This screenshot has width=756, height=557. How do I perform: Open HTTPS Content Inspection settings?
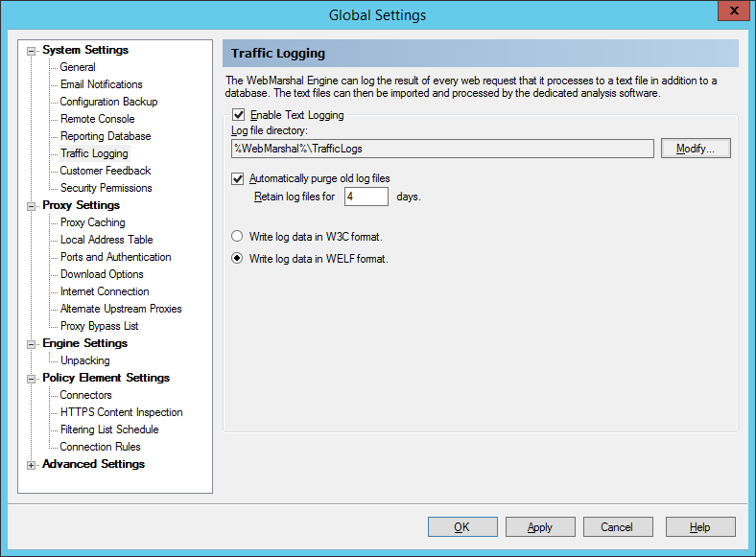tap(122, 412)
